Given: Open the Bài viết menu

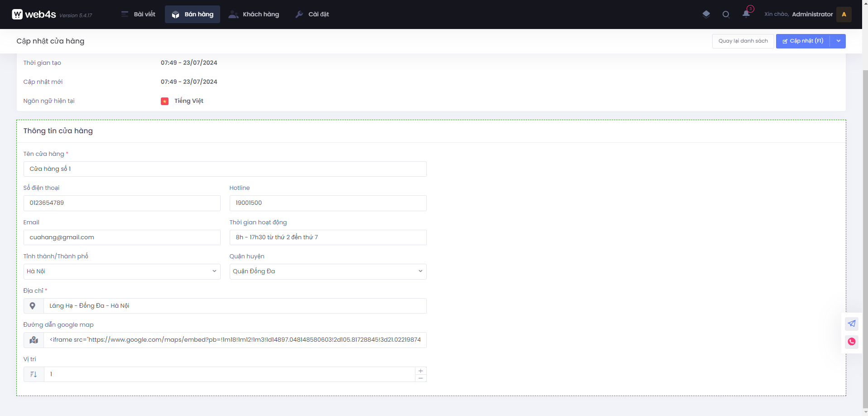Looking at the screenshot, I should (x=139, y=15).
